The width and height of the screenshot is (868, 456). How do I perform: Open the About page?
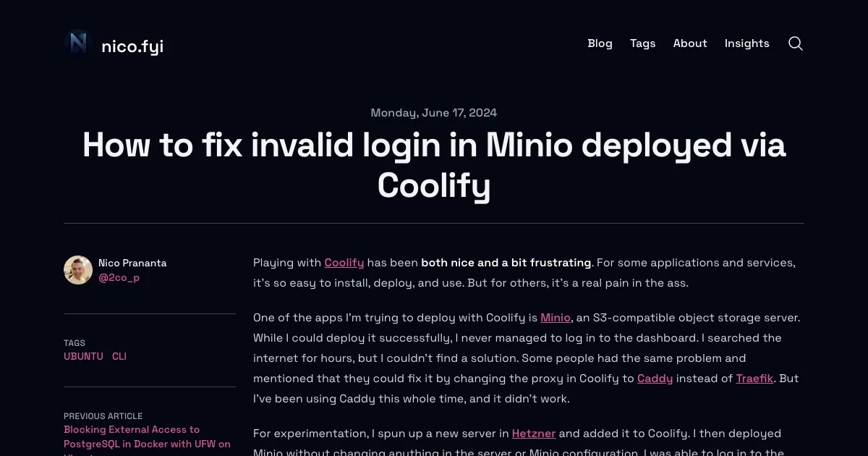689,43
